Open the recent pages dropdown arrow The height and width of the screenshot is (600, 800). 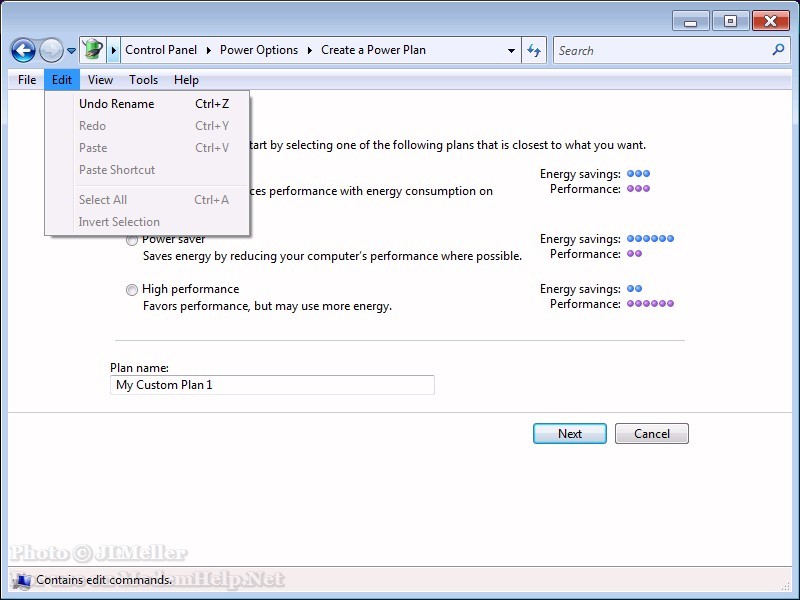tap(71, 51)
